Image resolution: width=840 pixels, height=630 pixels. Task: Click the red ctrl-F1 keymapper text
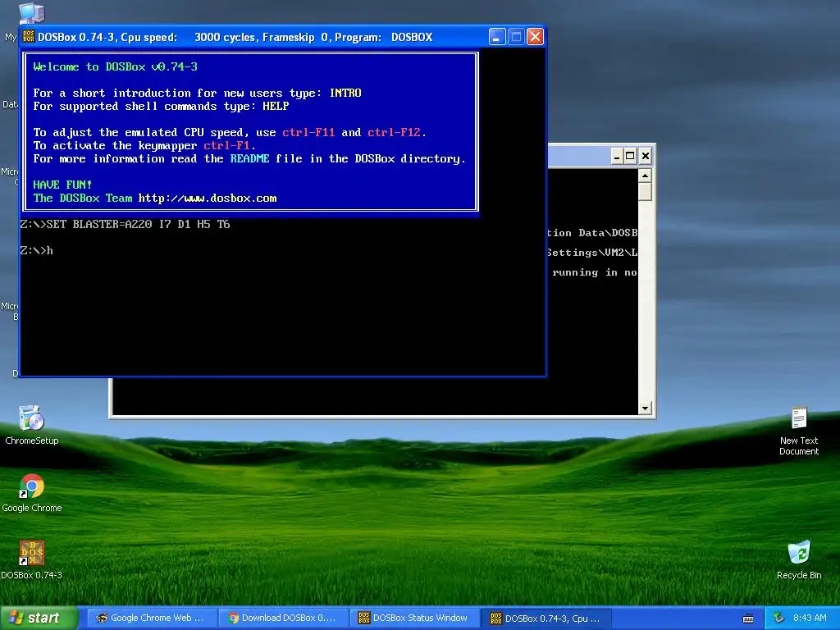(x=226, y=145)
